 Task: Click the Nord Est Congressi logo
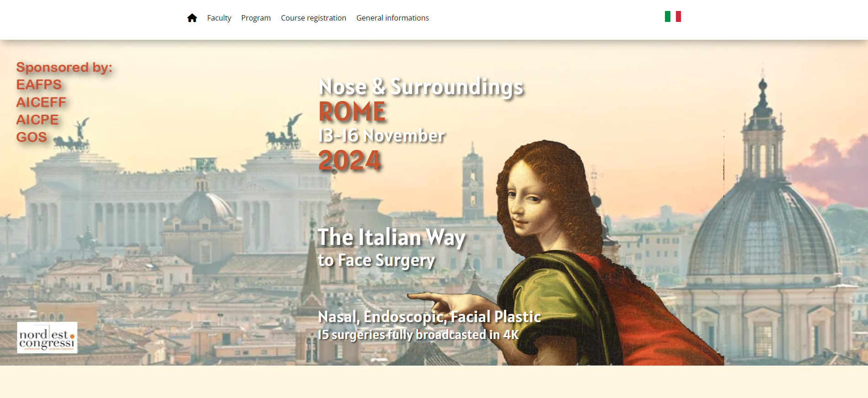coord(47,338)
